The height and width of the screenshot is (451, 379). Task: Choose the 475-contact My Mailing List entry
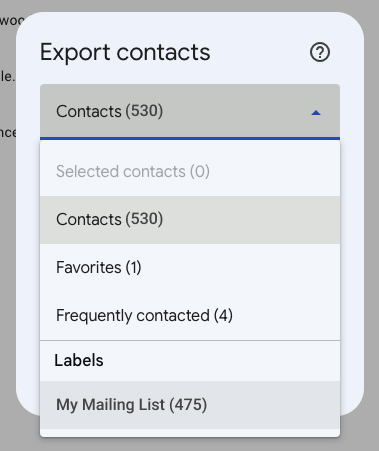[x=190, y=405]
